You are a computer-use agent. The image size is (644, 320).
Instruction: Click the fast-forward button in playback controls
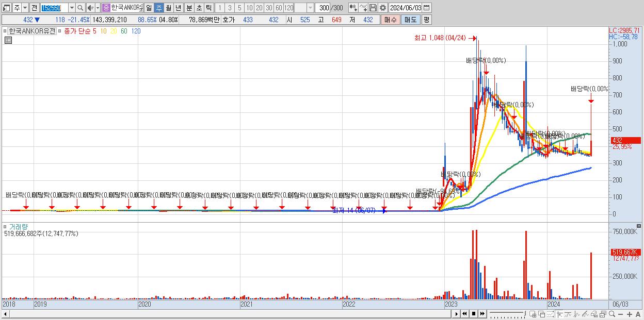(x=482, y=314)
